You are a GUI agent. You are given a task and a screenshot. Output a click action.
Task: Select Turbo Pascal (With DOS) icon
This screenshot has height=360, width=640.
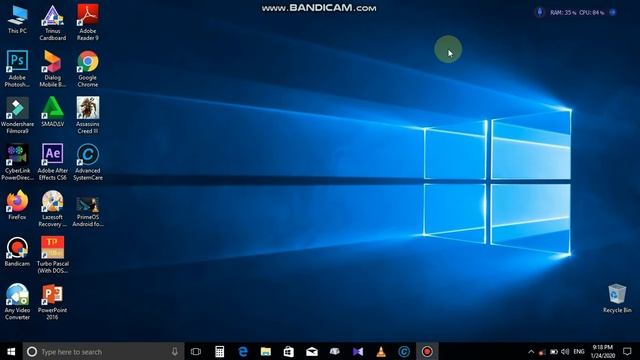(53, 255)
